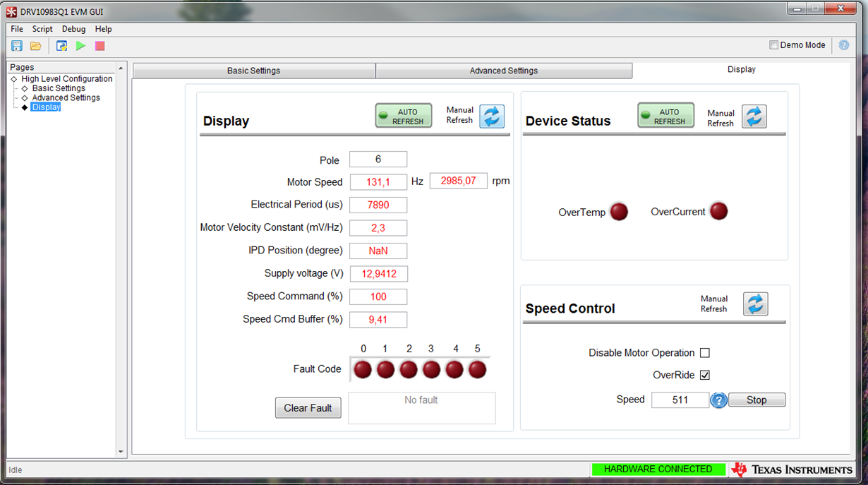Click the pink Stop square toolbar icon
This screenshot has height=485, width=868.
point(100,46)
